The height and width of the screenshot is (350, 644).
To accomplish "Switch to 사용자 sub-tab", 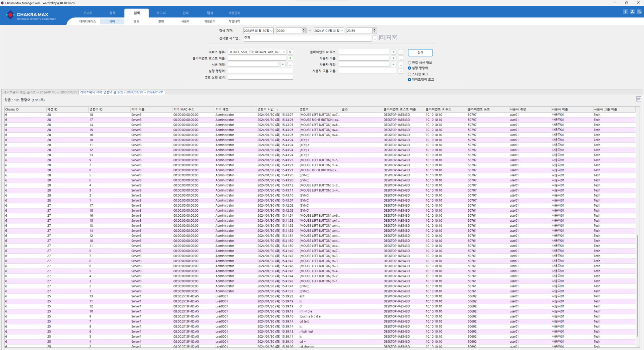I will [x=185, y=21].
